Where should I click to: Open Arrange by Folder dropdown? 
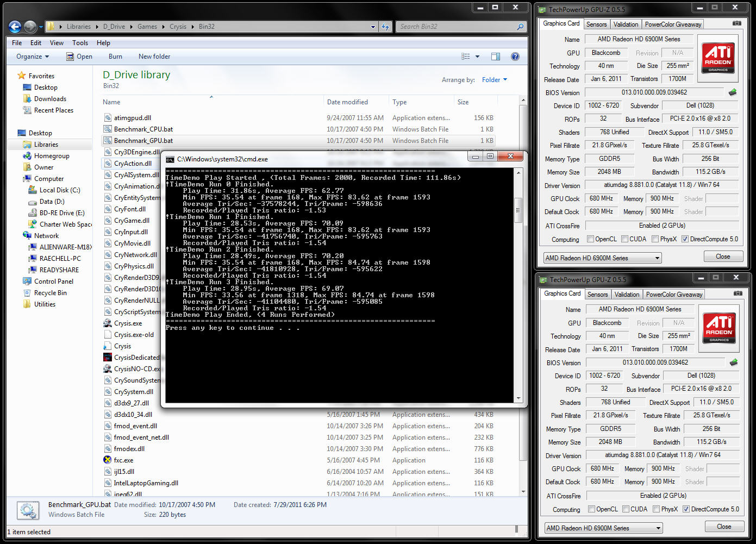(494, 80)
